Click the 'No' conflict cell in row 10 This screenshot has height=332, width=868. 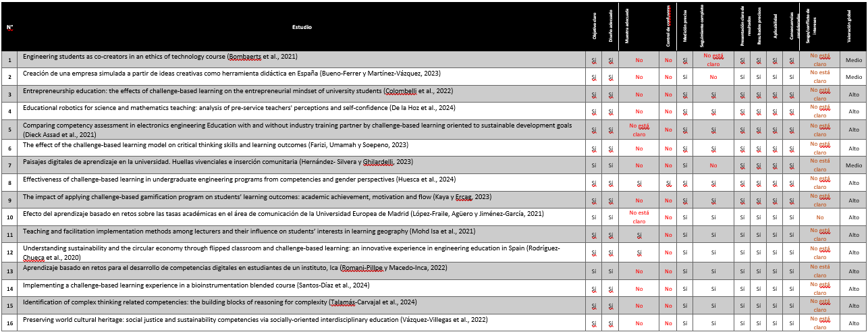[819, 217]
